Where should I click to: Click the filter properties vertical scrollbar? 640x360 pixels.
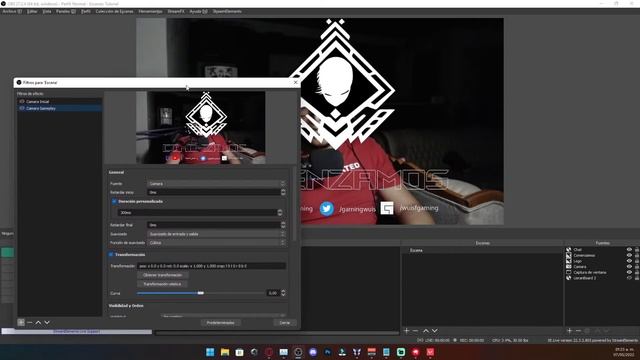click(x=295, y=203)
